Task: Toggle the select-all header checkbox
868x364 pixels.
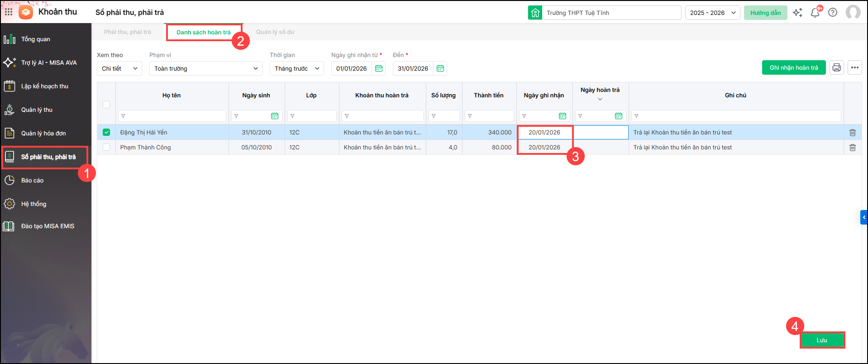Action: pos(106,105)
